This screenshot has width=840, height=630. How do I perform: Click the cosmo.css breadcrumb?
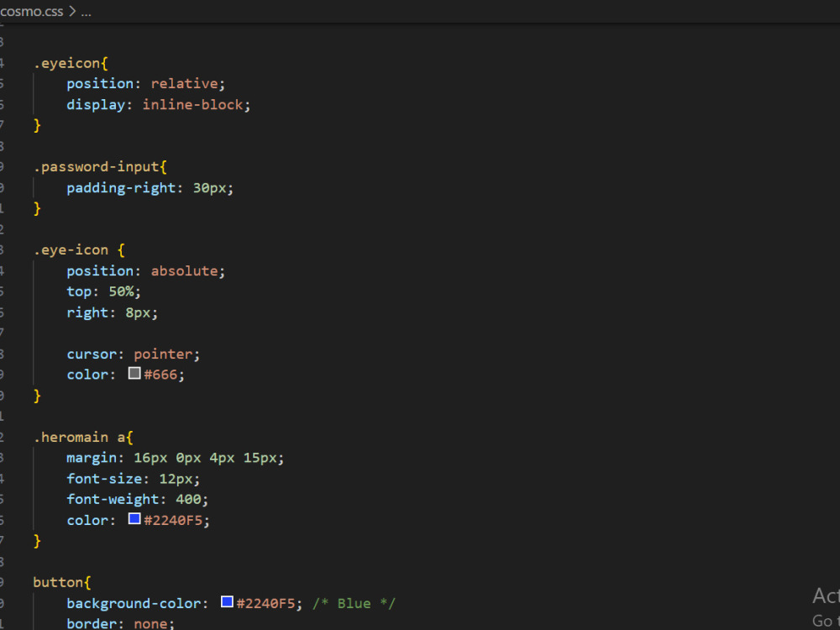[32, 11]
